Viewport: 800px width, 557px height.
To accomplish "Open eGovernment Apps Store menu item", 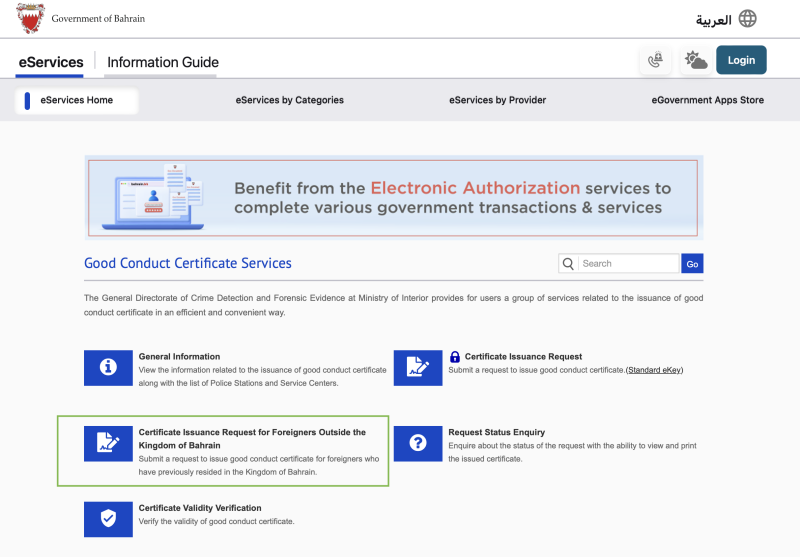I will click(707, 100).
